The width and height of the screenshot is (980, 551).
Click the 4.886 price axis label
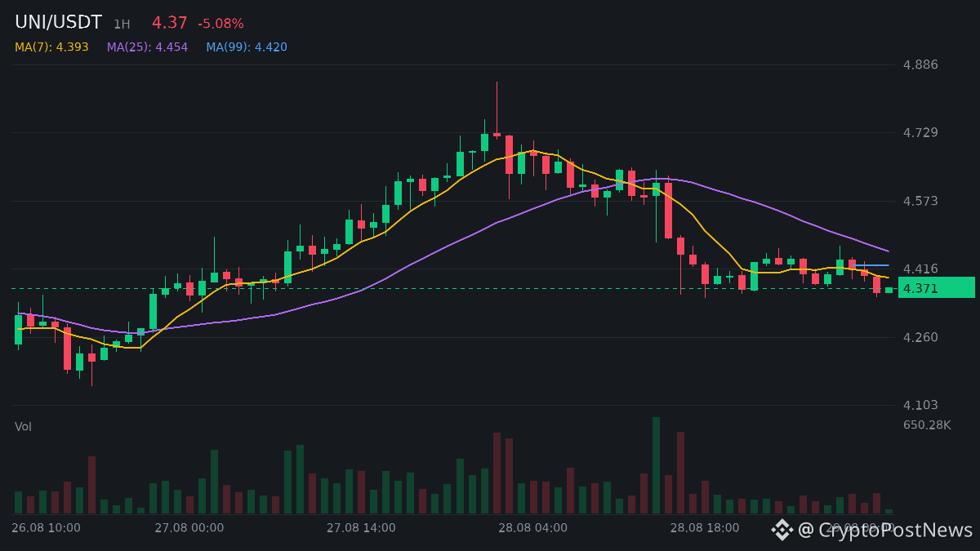coord(920,64)
